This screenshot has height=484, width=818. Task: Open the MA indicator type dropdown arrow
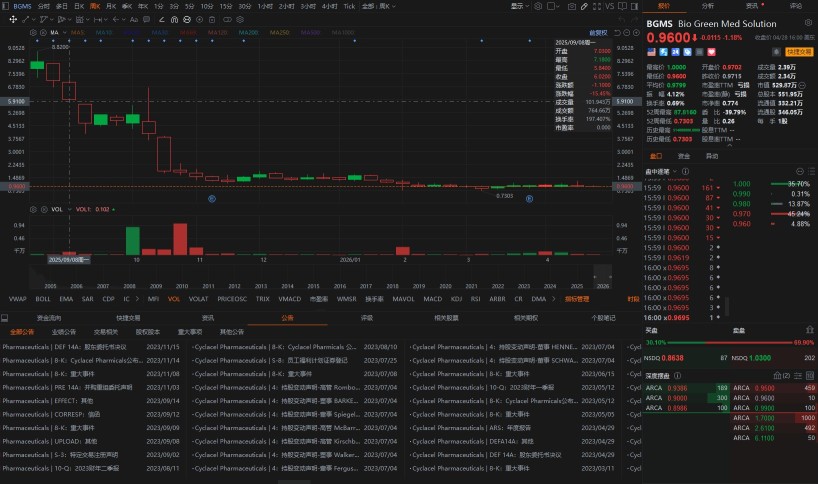[x=65, y=32]
